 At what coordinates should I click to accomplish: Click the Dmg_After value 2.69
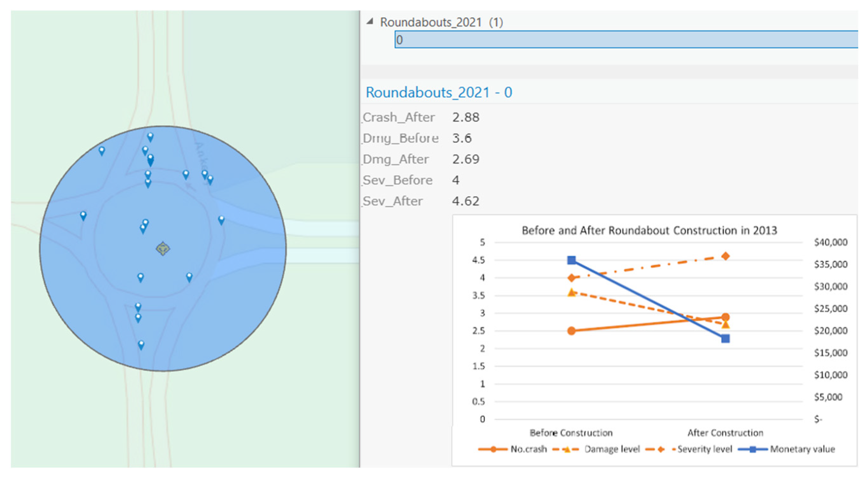[x=466, y=159]
